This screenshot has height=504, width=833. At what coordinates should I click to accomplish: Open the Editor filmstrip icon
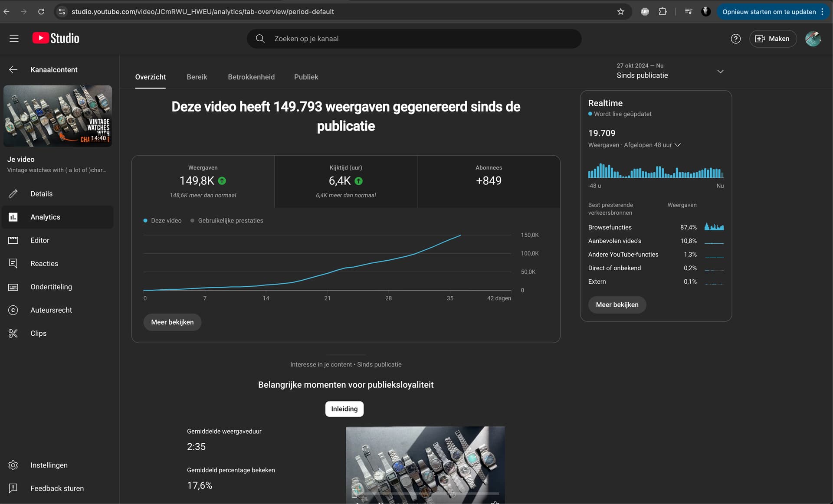(13, 240)
